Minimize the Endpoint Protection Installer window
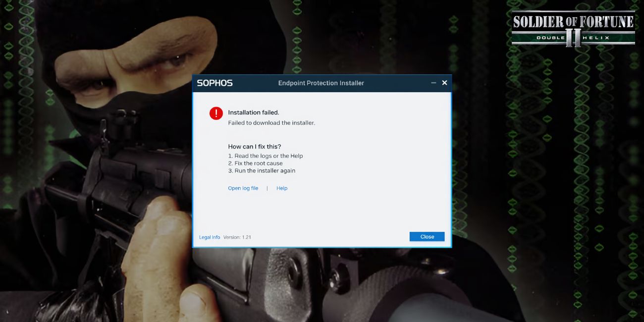The height and width of the screenshot is (322, 644). [433, 83]
